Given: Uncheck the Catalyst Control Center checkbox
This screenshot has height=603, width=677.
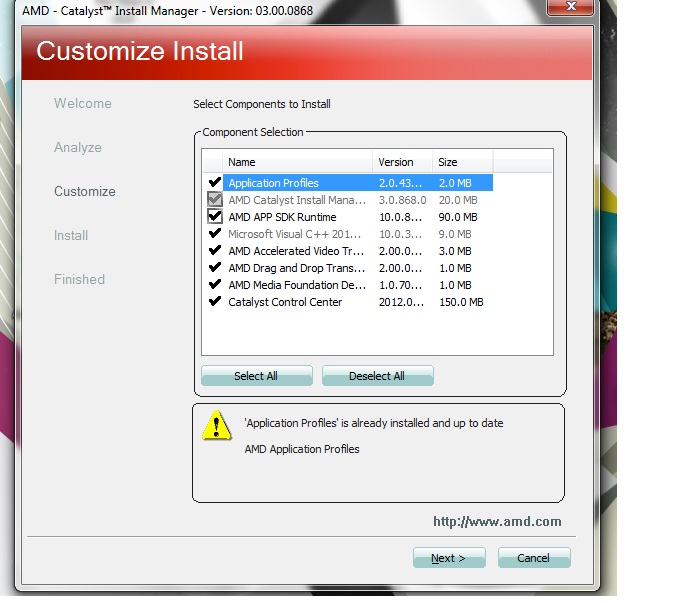Looking at the screenshot, I should [x=215, y=302].
